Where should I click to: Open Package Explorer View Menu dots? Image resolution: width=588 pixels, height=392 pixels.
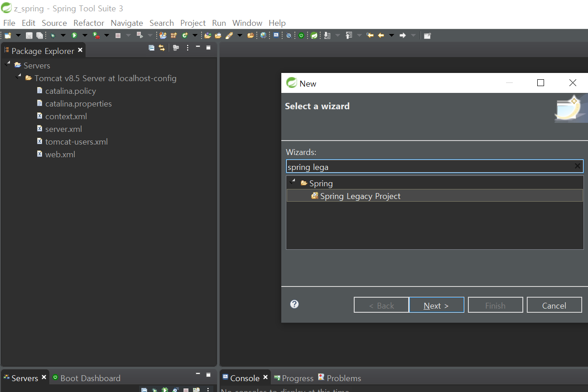(x=188, y=48)
